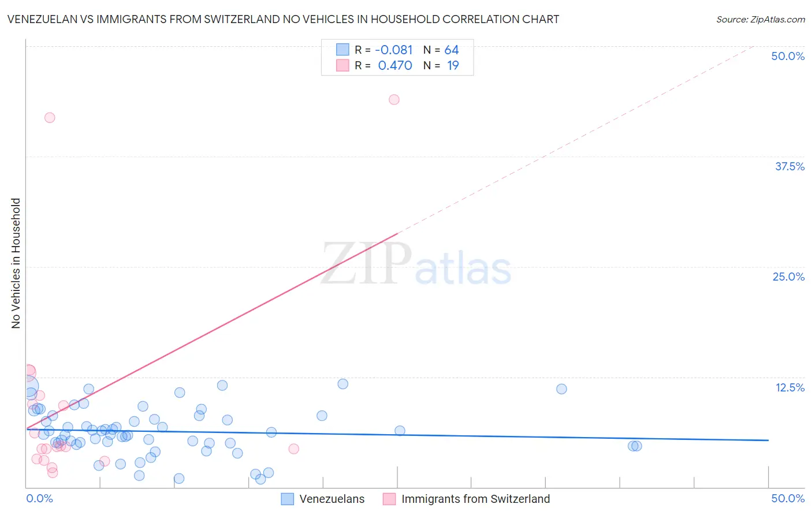Viewport: 812px width, 515px height.
Task: Click the No Vehicles in Household axis title
Action: click(x=16, y=263)
